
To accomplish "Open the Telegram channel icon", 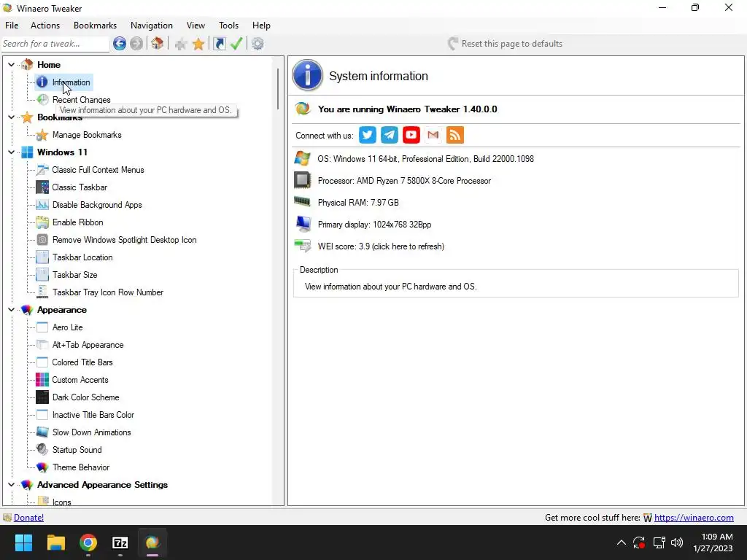I will pos(390,135).
